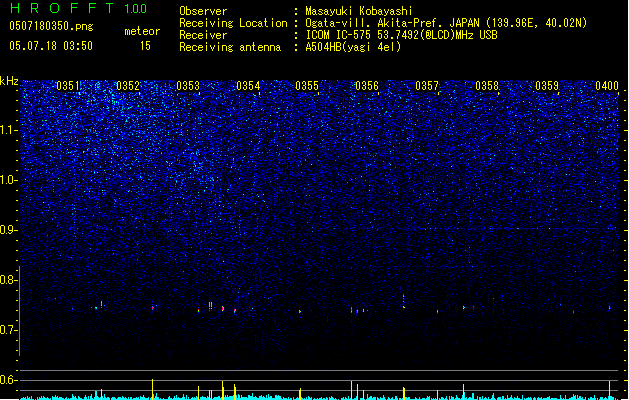
Task: Click the 0354 time marker
Action: pos(248,86)
